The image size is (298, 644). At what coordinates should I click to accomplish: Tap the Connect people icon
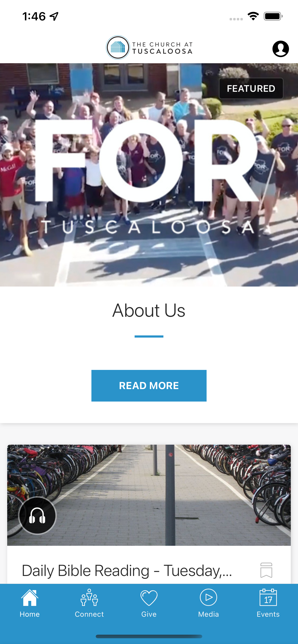89,597
